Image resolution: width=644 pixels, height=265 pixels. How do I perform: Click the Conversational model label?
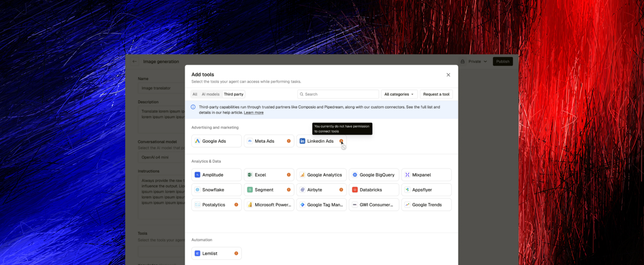[x=157, y=142]
